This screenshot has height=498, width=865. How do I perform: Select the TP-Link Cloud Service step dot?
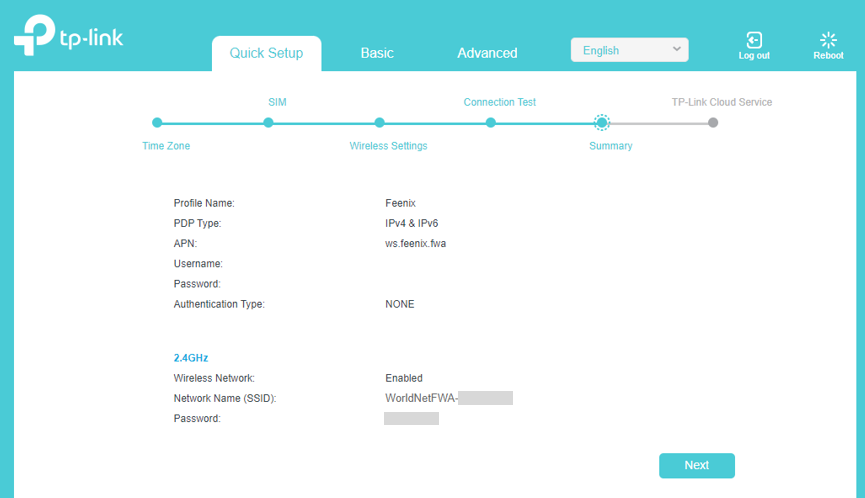713,123
